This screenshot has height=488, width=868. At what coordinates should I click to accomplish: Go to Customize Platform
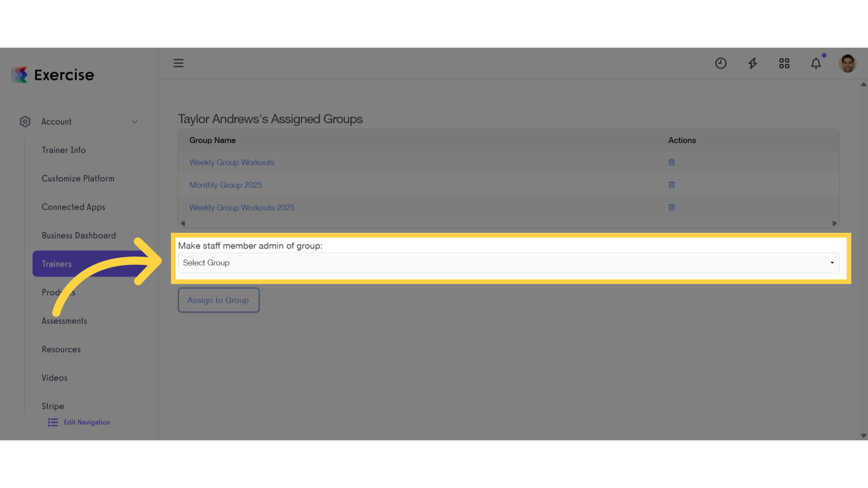(78, 178)
